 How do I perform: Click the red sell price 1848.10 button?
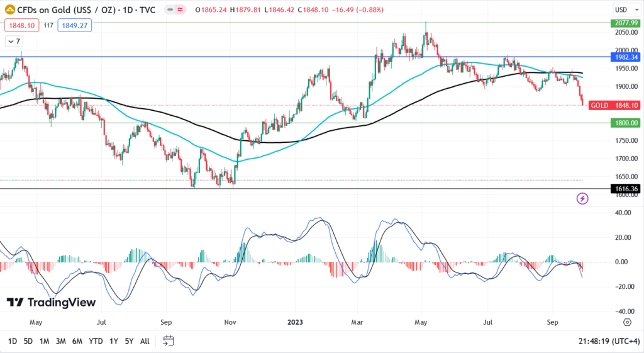point(22,25)
